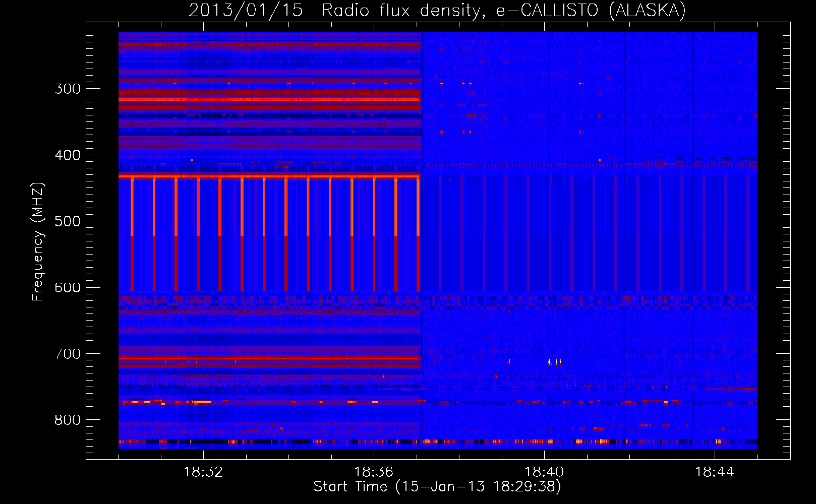The image size is (816, 504).
Task: Pick the 500 frequency tick label
Action: point(68,221)
